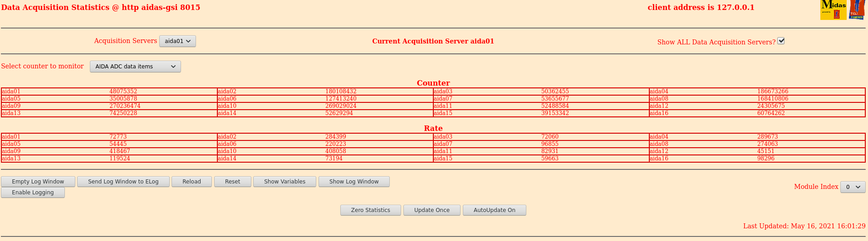Click the Reload button
The width and height of the screenshot is (868, 241).
tap(192, 182)
